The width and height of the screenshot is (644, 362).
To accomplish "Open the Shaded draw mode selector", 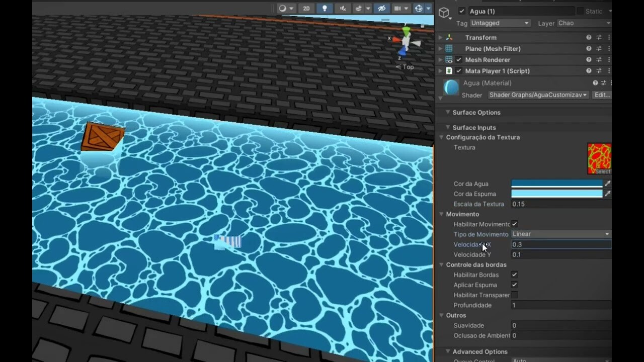I will click(284, 8).
